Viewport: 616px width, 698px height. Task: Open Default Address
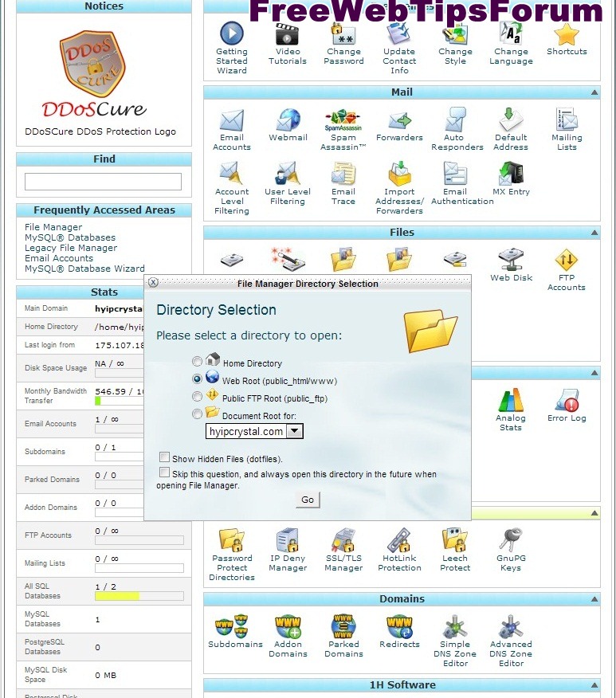[x=511, y=120]
